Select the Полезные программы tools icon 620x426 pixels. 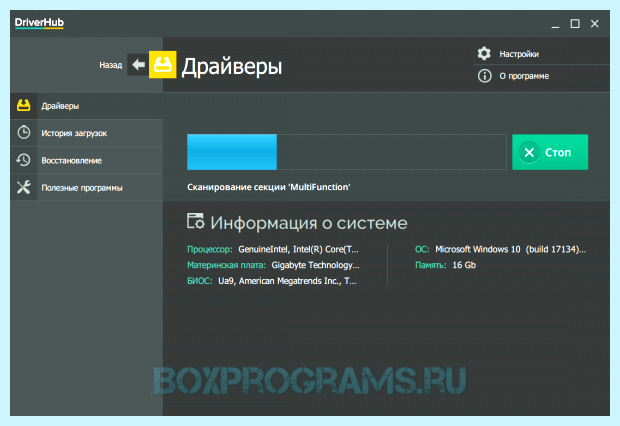pyautogui.click(x=24, y=187)
